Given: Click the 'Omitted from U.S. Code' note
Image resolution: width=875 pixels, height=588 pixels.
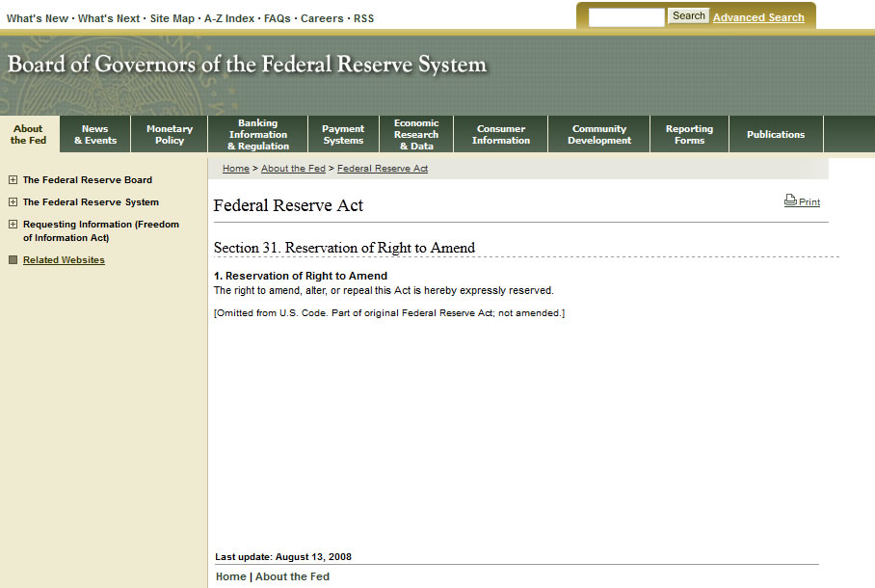Looking at the screenshot, I should click(389, 312).
